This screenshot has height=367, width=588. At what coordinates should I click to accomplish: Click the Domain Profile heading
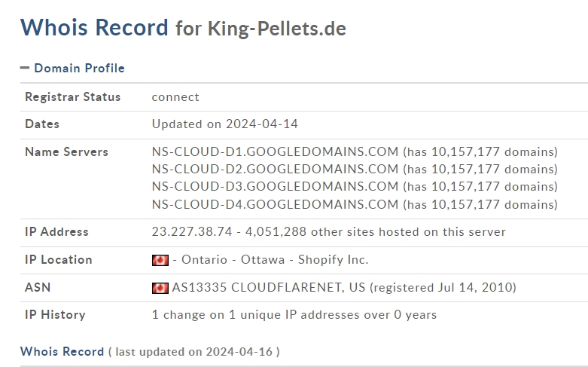pyautogui.click(x=79, y=68)
